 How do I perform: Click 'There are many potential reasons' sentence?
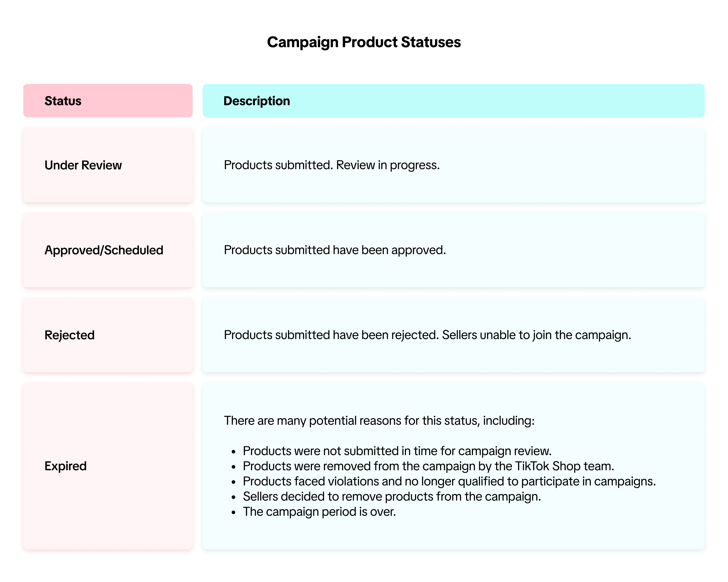[x=379, y=420]
